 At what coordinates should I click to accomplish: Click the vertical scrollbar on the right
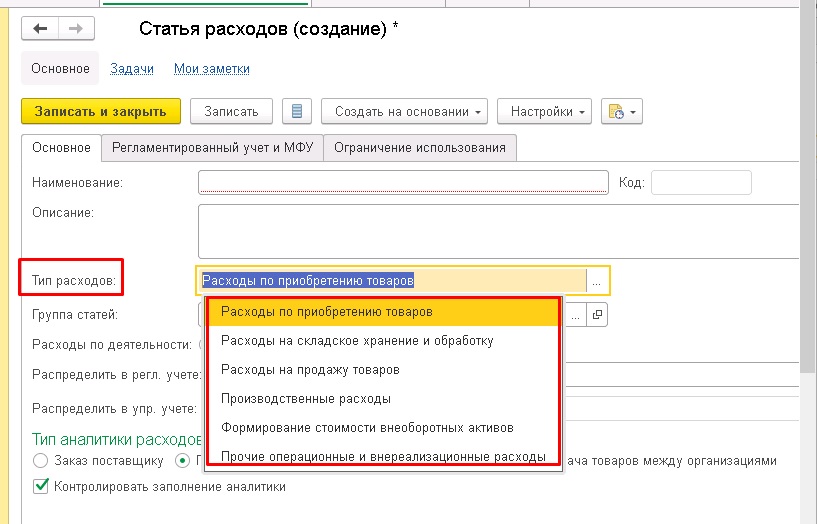coord(808,188)
